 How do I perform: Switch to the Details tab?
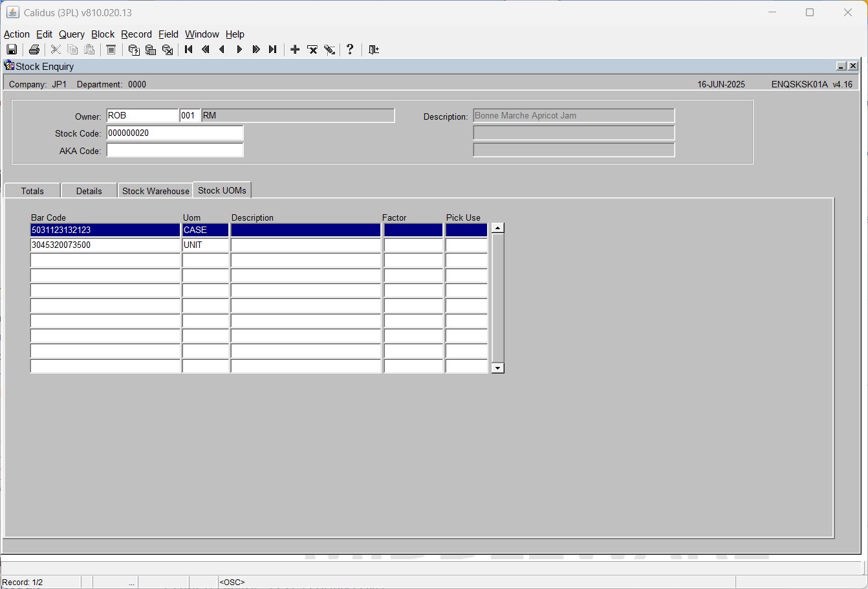coord(89,191)
